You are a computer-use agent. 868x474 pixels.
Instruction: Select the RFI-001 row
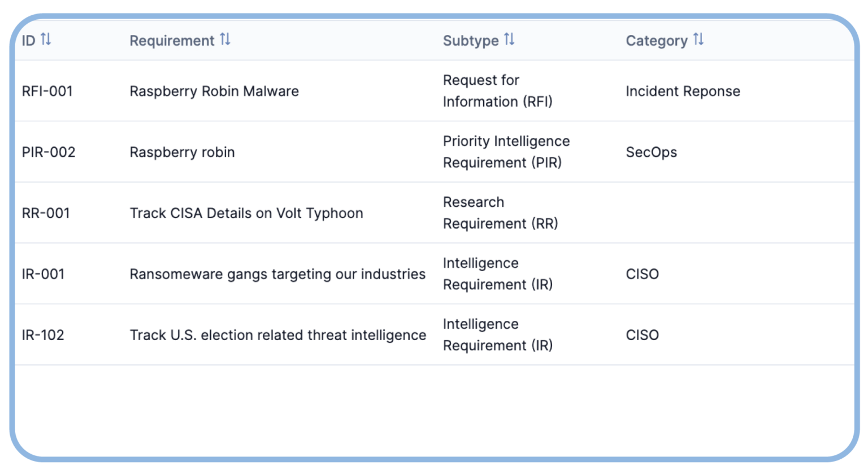47,91
